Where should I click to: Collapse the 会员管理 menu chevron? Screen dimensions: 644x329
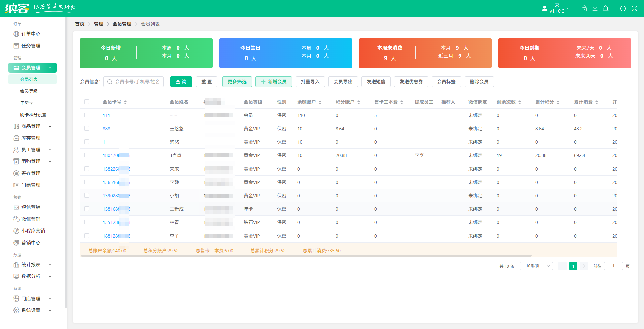coord(50,68)
